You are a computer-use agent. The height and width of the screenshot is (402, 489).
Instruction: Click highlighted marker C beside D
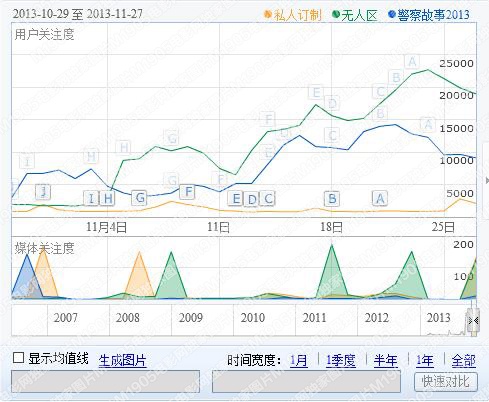(x=268, y=199)
